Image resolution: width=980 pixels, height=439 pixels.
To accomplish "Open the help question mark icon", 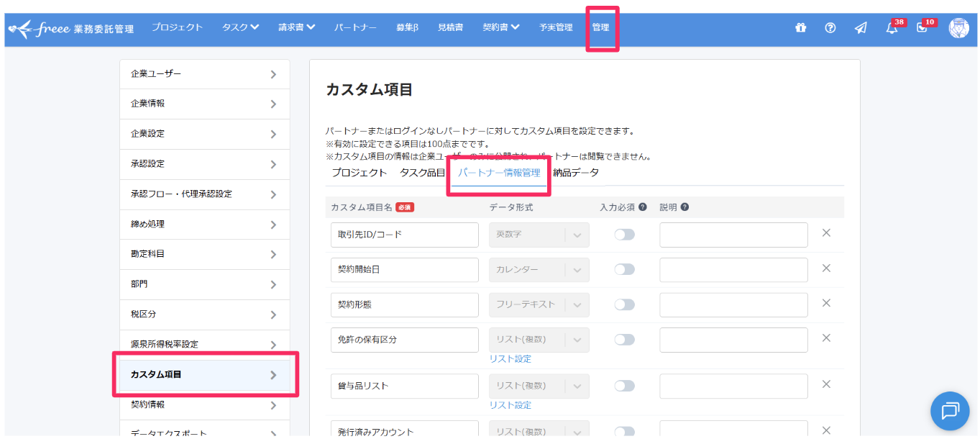I will pos(830,27).
